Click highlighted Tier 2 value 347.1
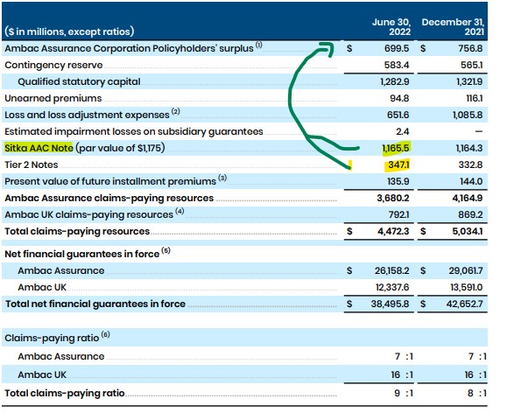The image size is (507, 420). 398,164
